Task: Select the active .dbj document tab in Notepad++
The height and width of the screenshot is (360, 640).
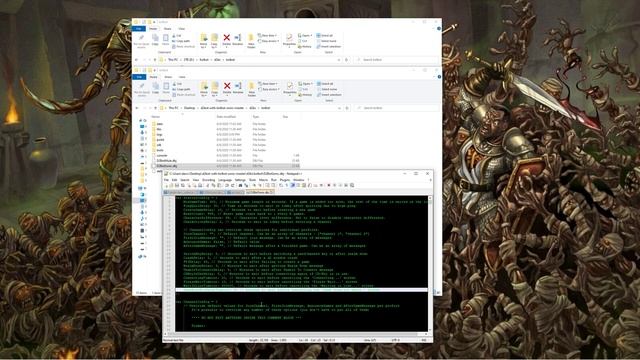Action: tap(260, 192)
